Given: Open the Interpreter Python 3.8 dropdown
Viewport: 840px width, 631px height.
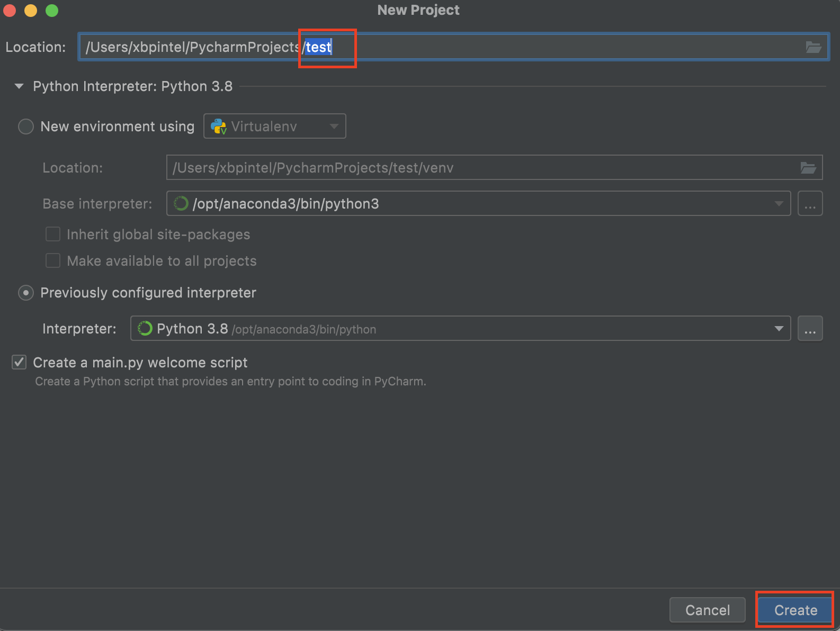Looking at the screenshot, I should click(461, 329).
